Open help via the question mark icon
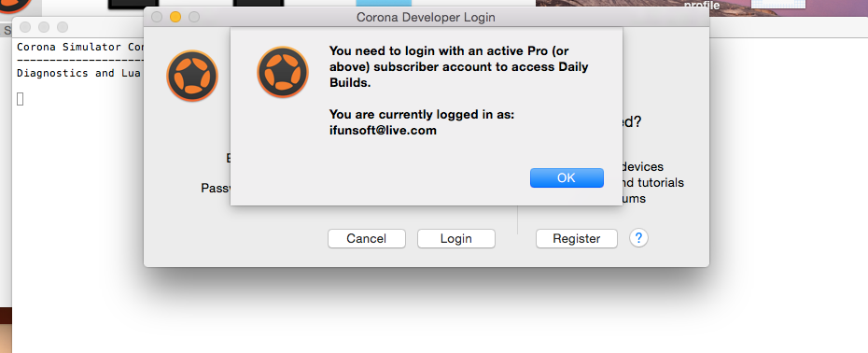Screen dimensions: 868x353 point(638,238)
